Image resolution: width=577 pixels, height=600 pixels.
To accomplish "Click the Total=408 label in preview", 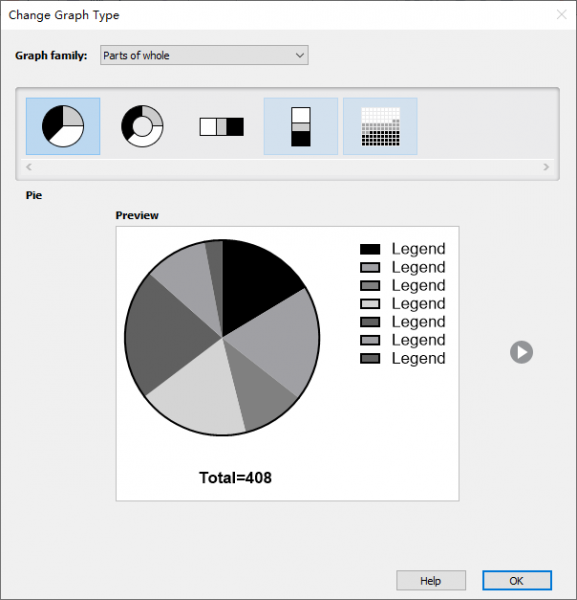I will [235, 478].
